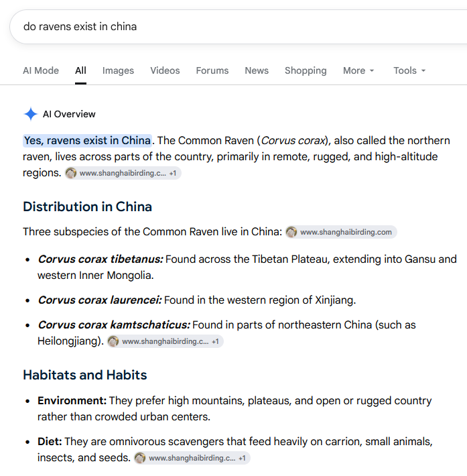Open the +1 sources after 'regions.'
The width and height of the screenshot is (467, 476).
(173, 173)
